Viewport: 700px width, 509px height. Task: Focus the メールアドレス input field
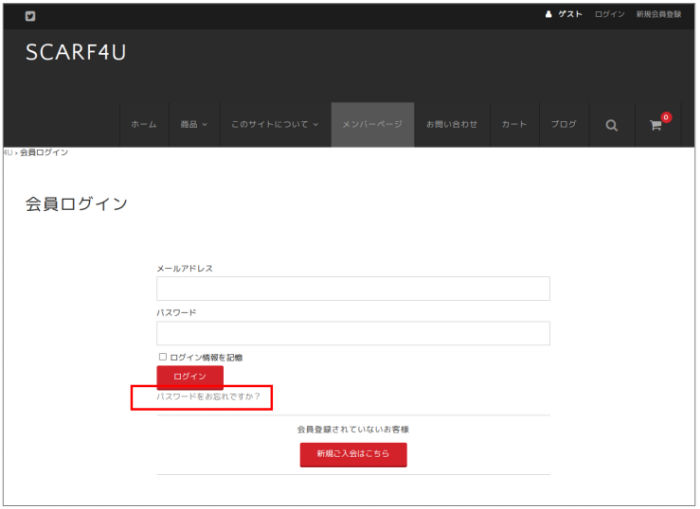pos(353,288)
